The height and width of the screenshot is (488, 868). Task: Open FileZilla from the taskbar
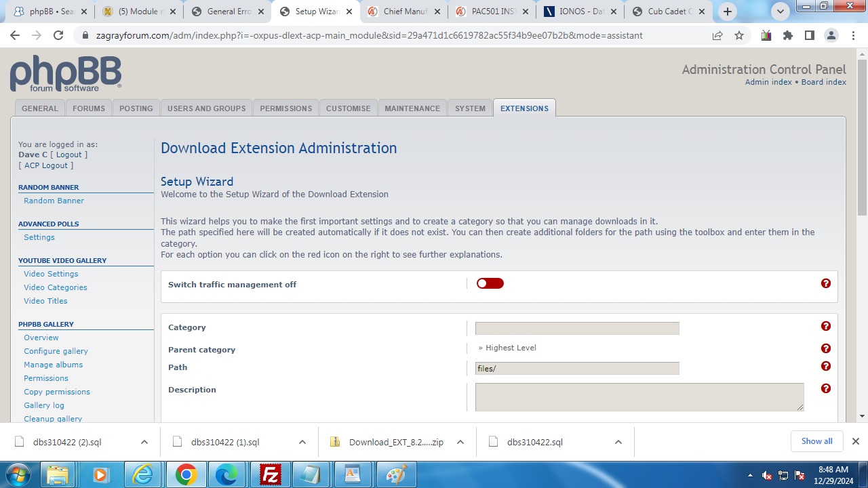click(271, 475)
